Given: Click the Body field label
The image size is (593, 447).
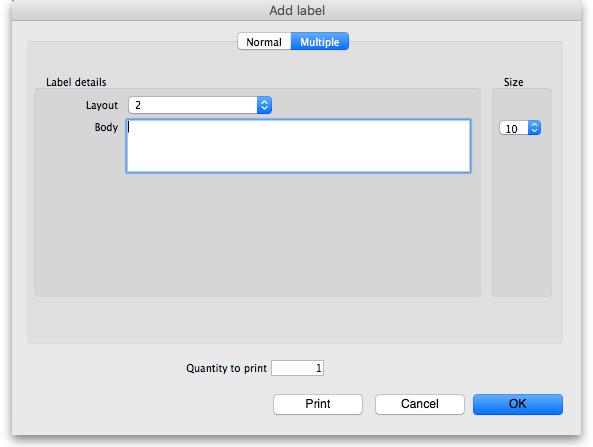Looking at the screenshot, I should (106, 127).
